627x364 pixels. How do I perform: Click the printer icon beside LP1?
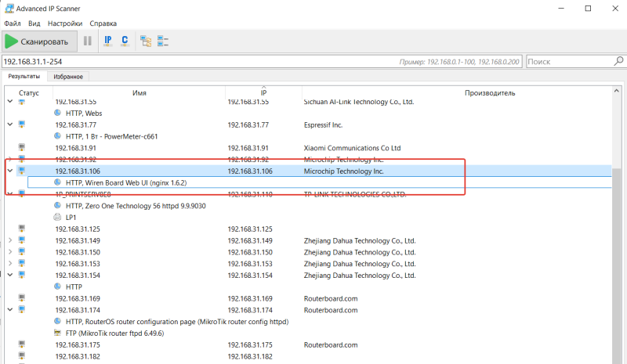(x=57, y=217)
